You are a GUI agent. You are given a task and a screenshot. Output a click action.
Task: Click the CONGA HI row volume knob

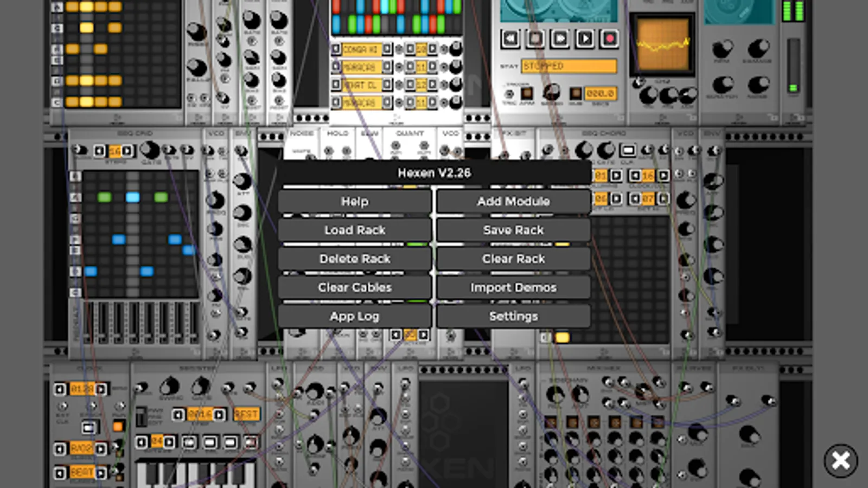coord(456,49)
